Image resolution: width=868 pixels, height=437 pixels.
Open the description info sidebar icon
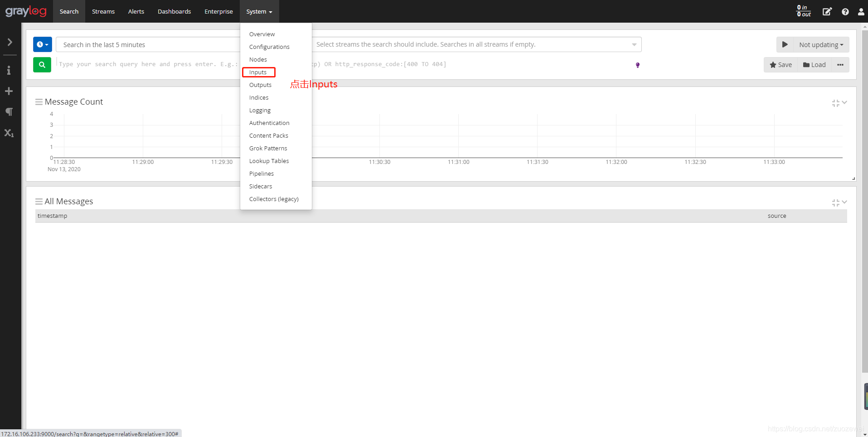point(9,70)
